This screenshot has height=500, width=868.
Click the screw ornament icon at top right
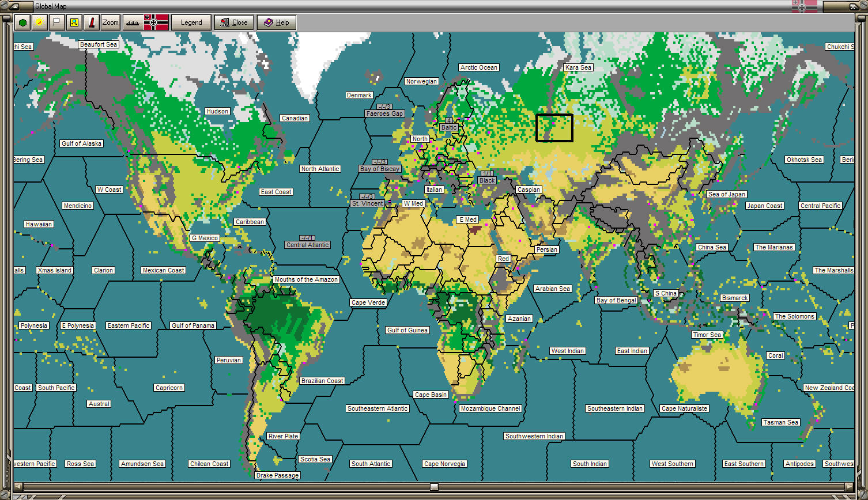coord(864,6)
